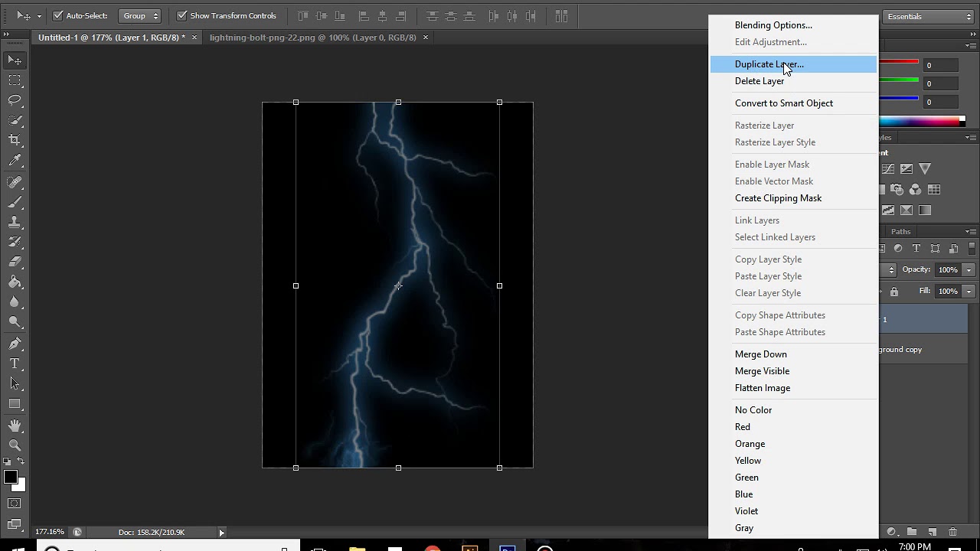Screen dimensions: 980x551
Task: Toggle Quick Mask mode
Action: (x=15, y=504)
